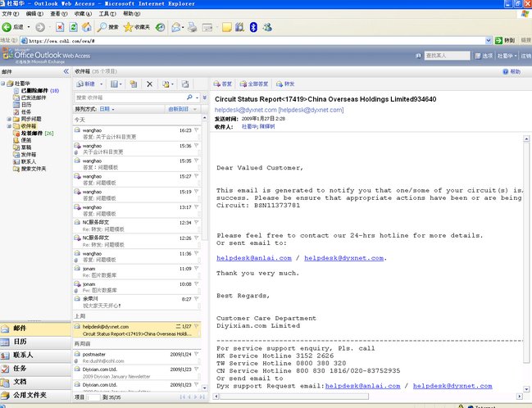Image resolution: width=532 pixels, height=408 pixels.
Task: Open the view layout dropdown in mail toolbar
Action: [116, 84]
